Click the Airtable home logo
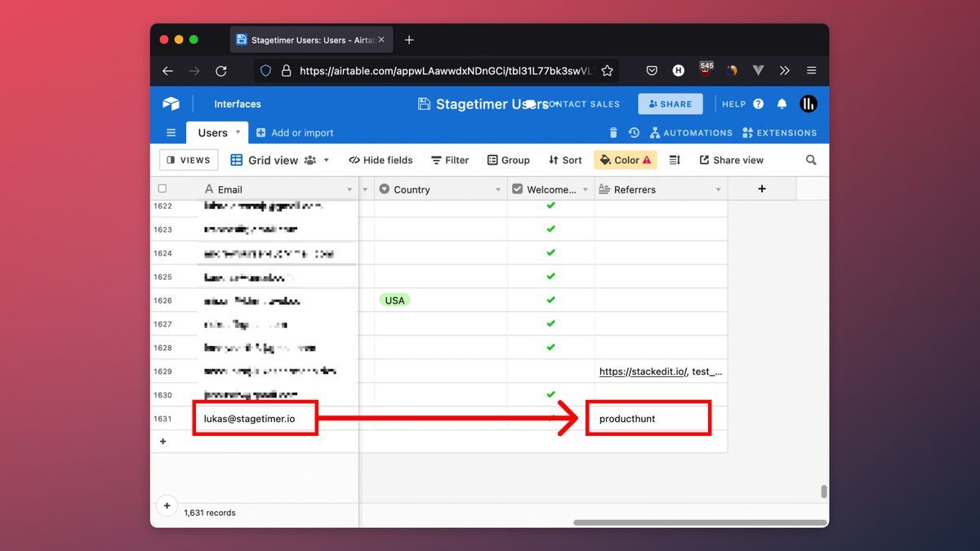The height and width of the screenshot is (551, 980). click(171, 104)
